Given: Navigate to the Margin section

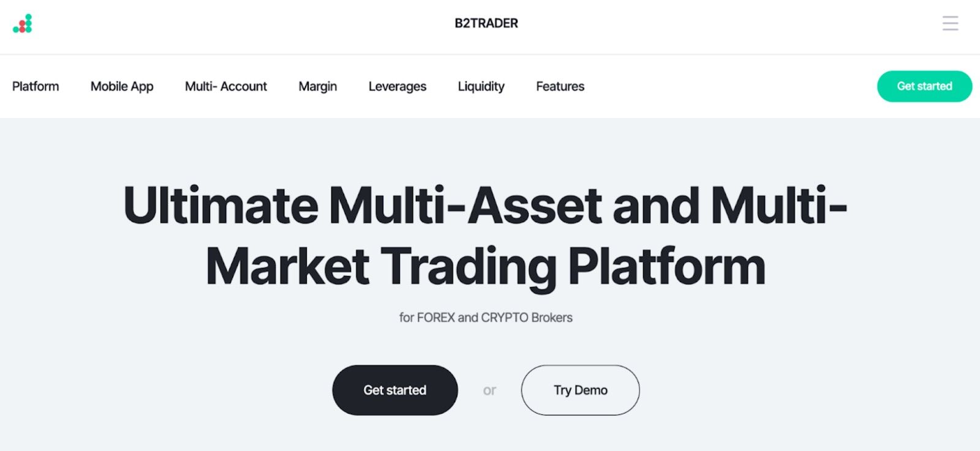Looking at the screenshot, I should click(318, 86).
